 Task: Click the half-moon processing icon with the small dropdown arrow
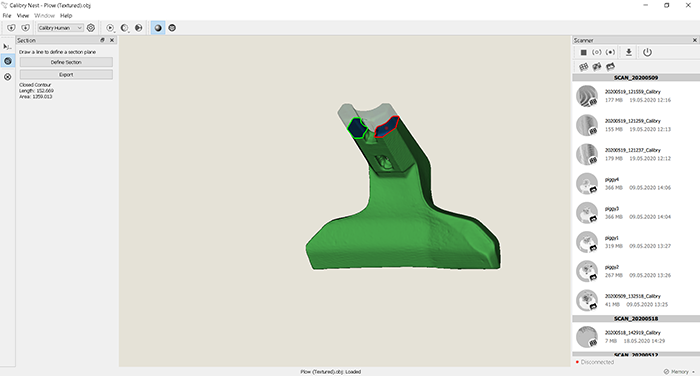coord(125,28)
